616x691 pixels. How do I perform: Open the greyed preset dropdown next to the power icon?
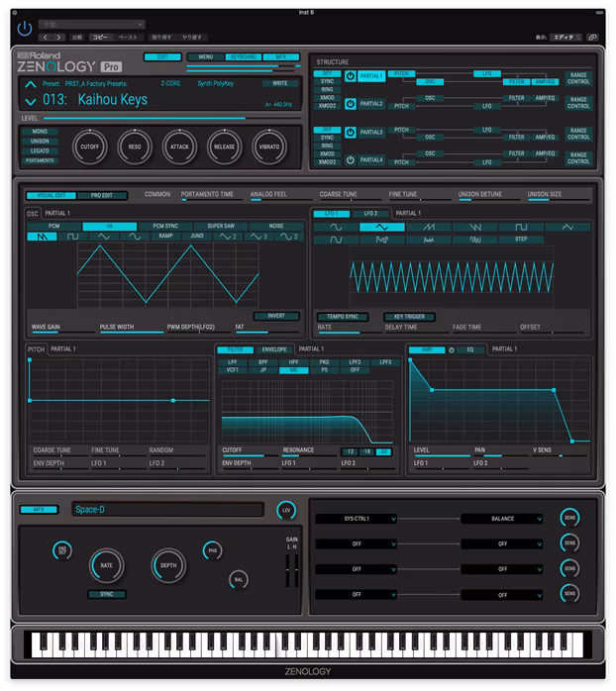(92, 24)
